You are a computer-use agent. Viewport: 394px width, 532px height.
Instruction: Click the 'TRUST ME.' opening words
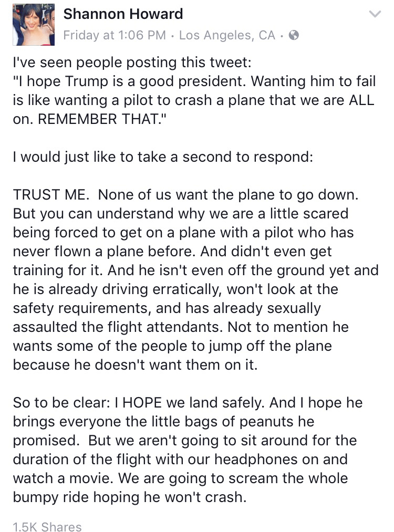pyautogui.click(x=51, y=195)
